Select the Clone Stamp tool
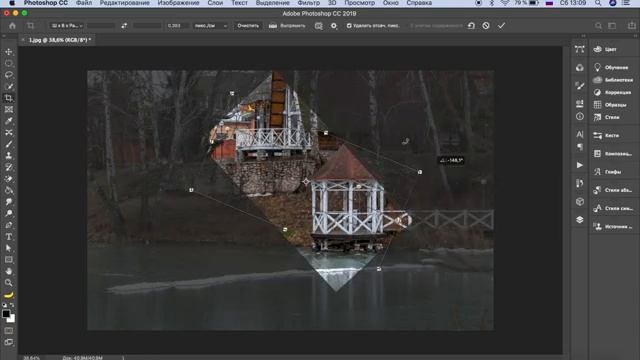Image resolution: width=640 pixels, height=360 pixels. point(9,156)
